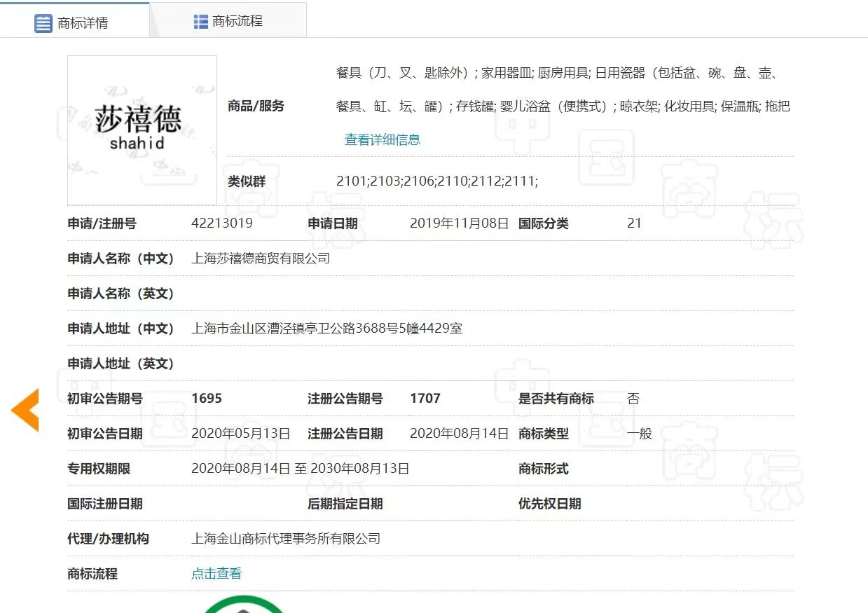Click the 后期指定日期 label
Image resolution: width=868 pixels, height=613 pixels.
345,504
